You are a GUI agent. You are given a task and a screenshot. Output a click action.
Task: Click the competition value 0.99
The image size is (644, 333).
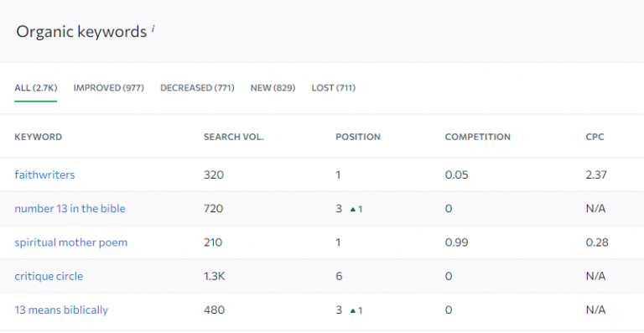(x=457, y=242)
